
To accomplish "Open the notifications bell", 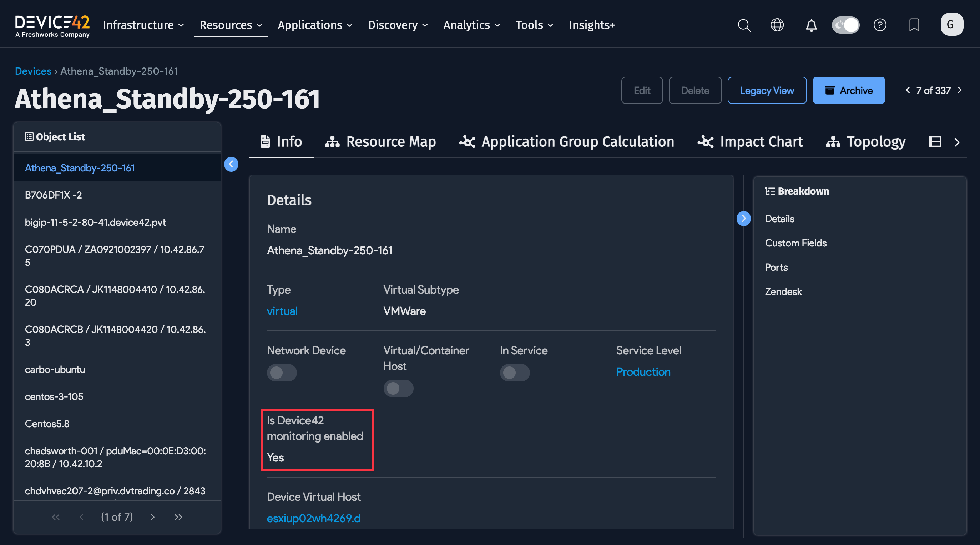I will (x=811, y=25).
